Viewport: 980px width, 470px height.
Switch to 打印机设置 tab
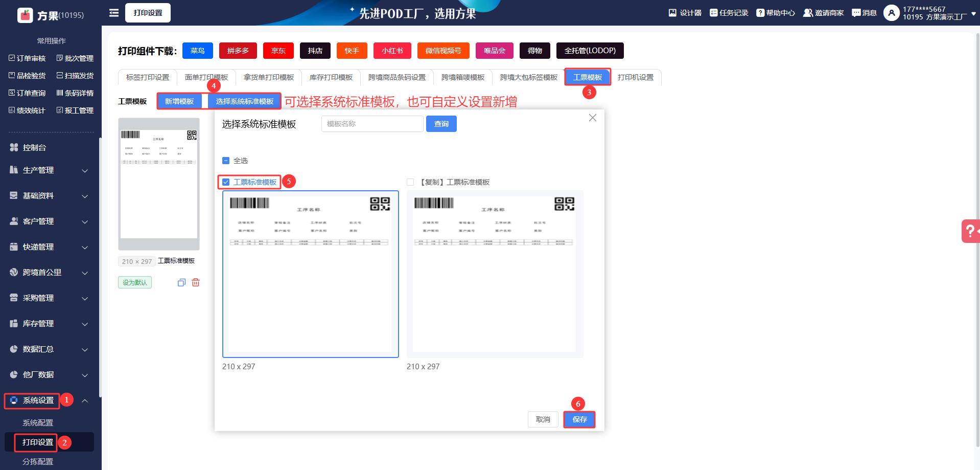pos(636,77)
